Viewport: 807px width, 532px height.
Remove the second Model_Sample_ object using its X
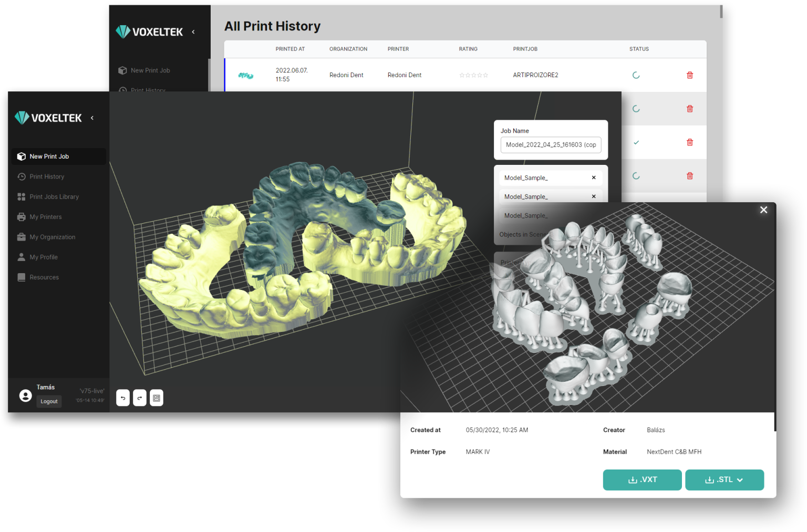pos(594,196)
